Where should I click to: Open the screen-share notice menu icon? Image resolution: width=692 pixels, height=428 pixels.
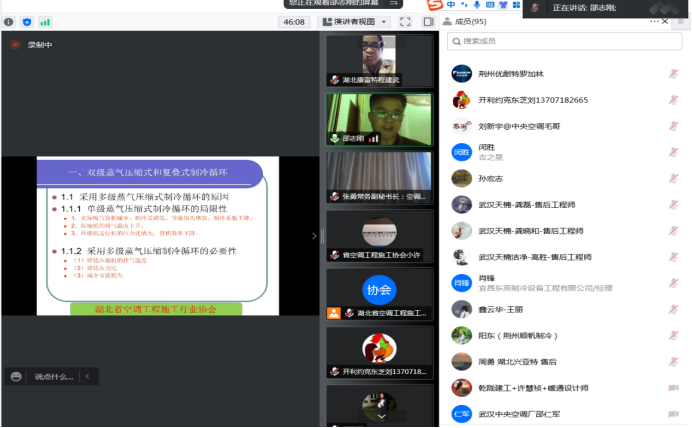click(394, 3)
